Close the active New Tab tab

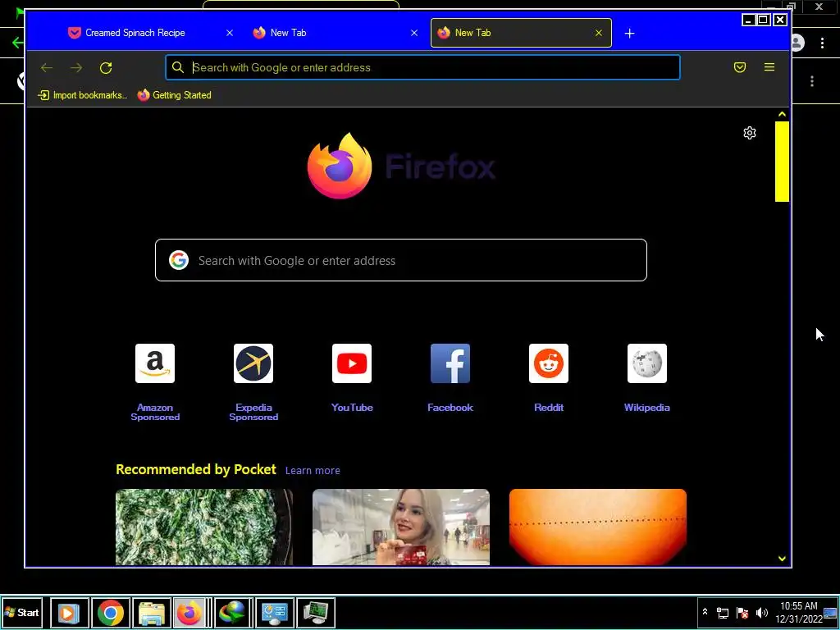598,33
